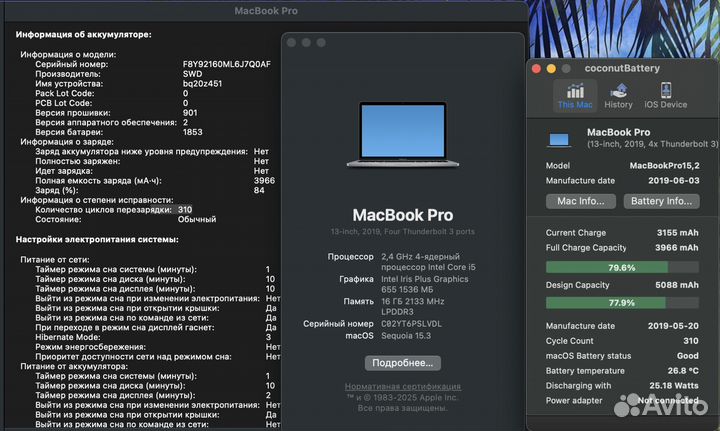Image resolution: width=720 pixels, height=431 pixels.
Task: Click Full Charge Capacity value 3966 mAh
Action: tap(676, 248)
